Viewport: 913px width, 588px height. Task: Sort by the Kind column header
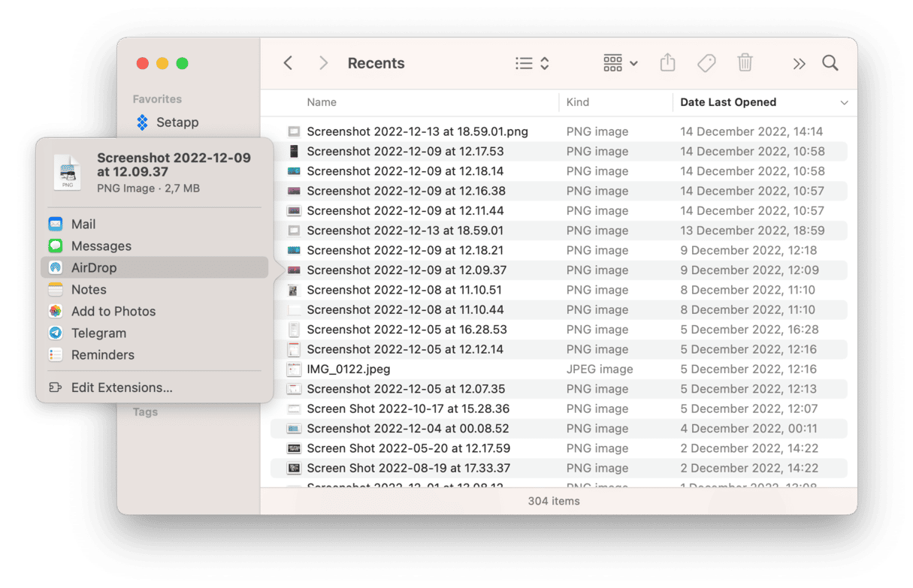coord(578,102)
